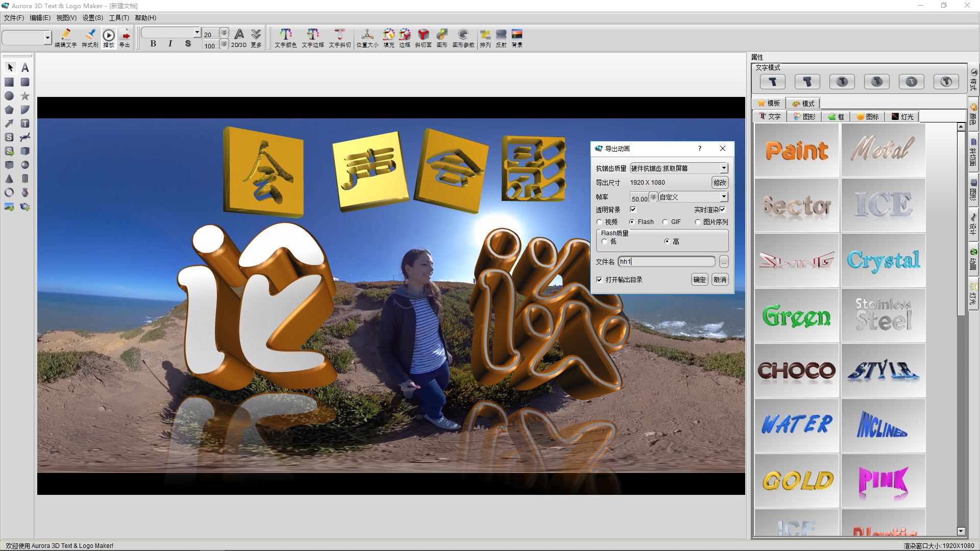Click browse … button next to filename
The image size is (980, 551).
724,262
